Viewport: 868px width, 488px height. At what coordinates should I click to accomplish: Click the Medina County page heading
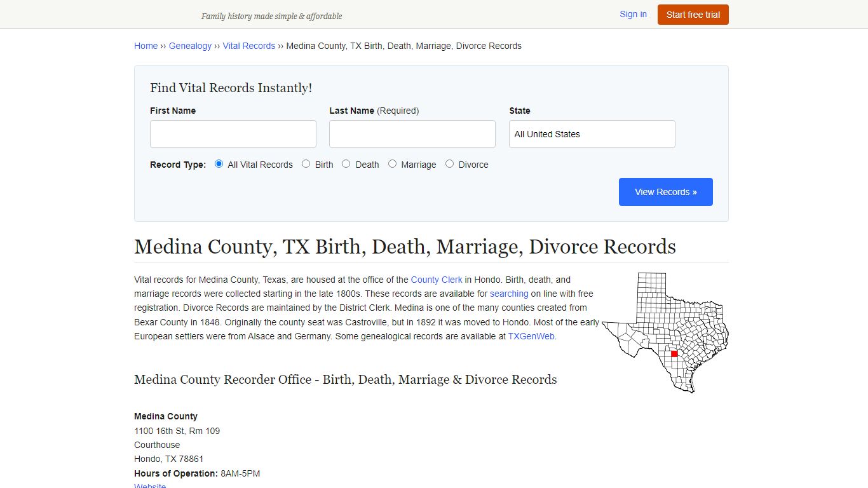click(405, 247)
